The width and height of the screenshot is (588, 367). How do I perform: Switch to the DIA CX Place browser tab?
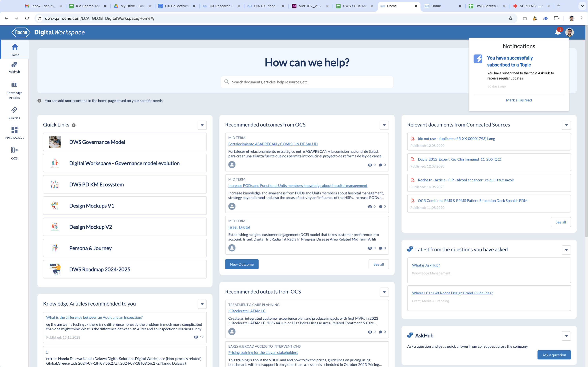coord(265,6)
